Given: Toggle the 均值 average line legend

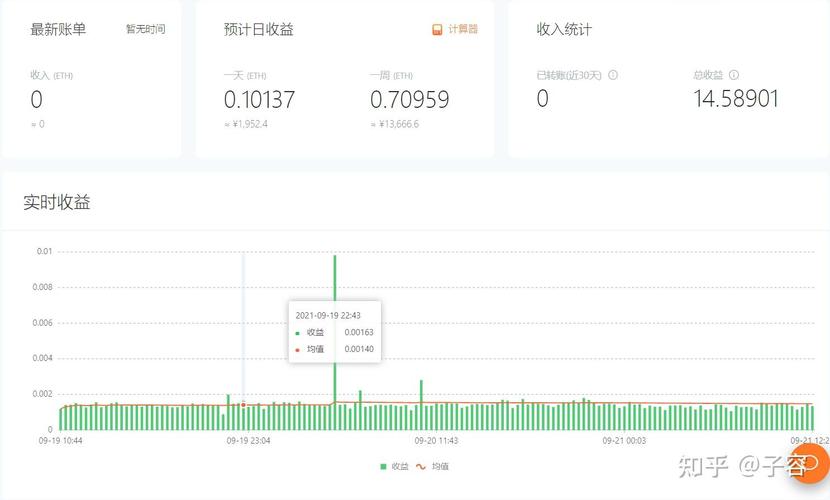Looking at the screenshot, I should (x=432, y=466).
